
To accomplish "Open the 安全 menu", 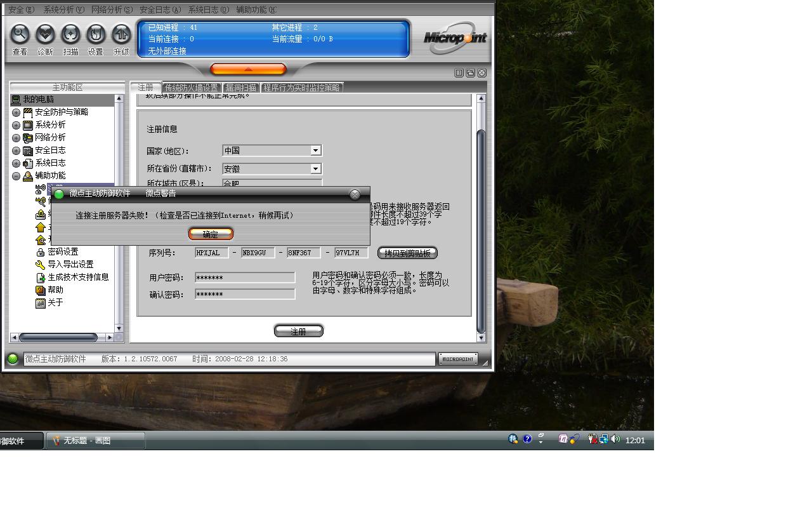I will coord(21,10).
